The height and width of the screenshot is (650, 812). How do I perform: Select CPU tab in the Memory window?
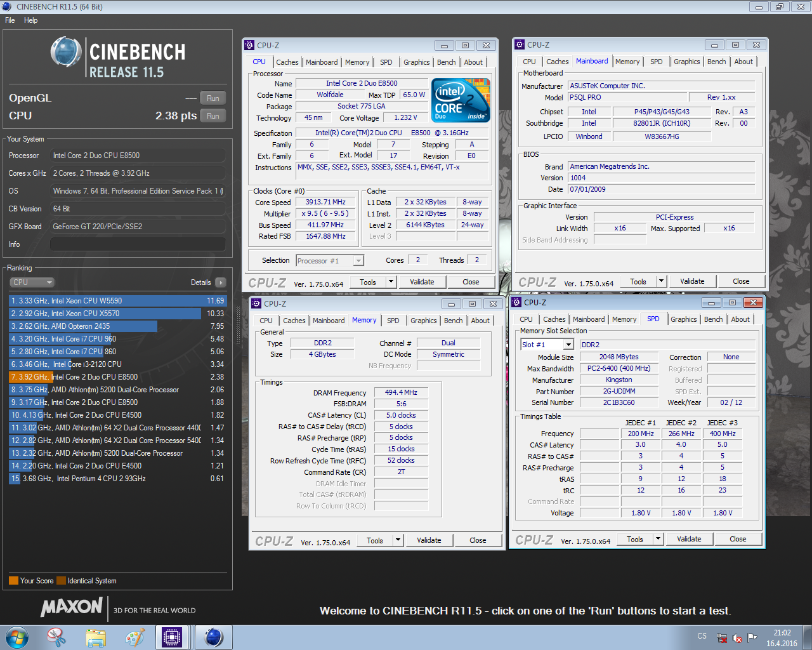266,321
